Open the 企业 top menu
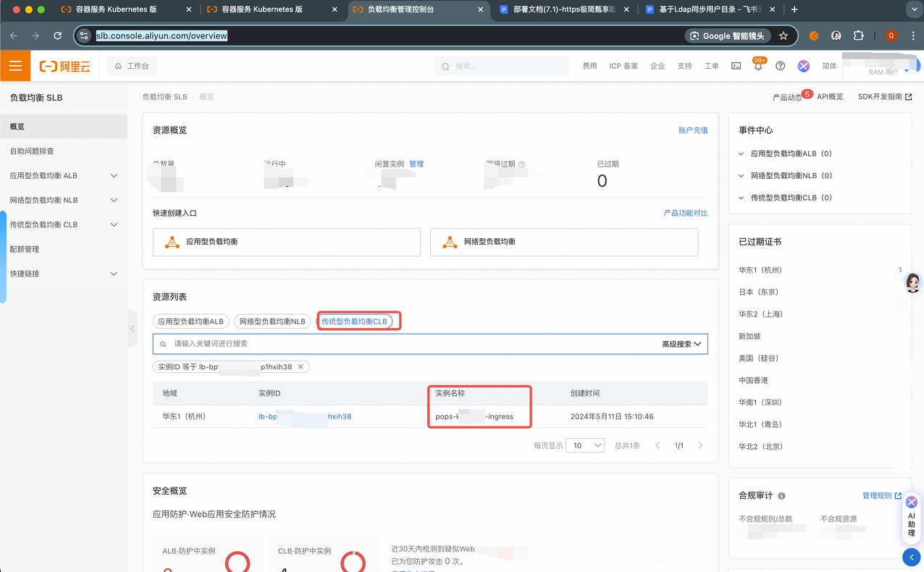The image size is (924, 572). coord(658,66)
